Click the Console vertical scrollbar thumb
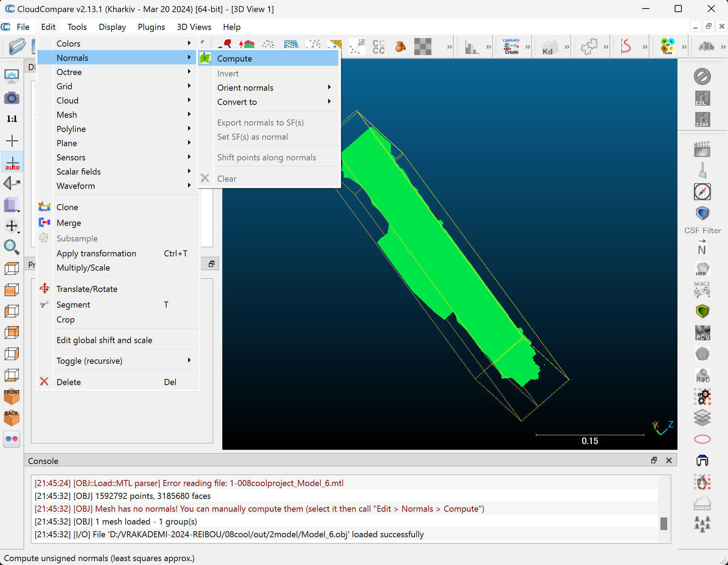Viewport: 728px width, 565px height. point(664,523)
